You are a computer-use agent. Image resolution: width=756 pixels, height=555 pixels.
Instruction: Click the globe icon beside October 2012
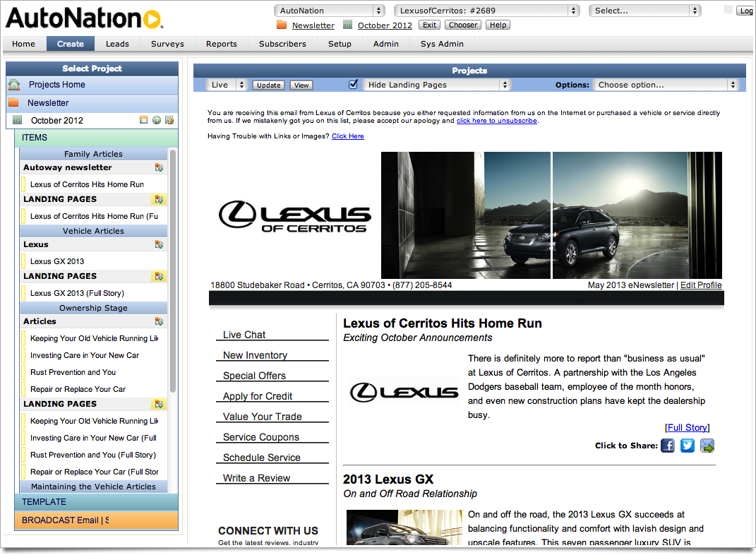(x=157, y=120)
